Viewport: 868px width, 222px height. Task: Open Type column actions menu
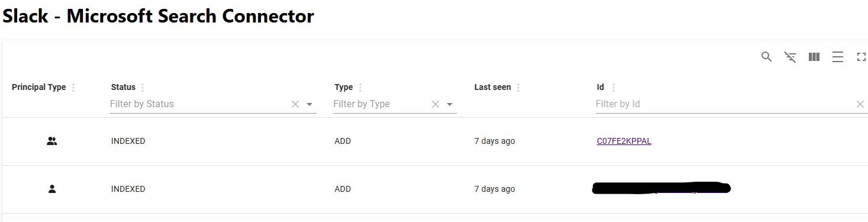(360, 88)
